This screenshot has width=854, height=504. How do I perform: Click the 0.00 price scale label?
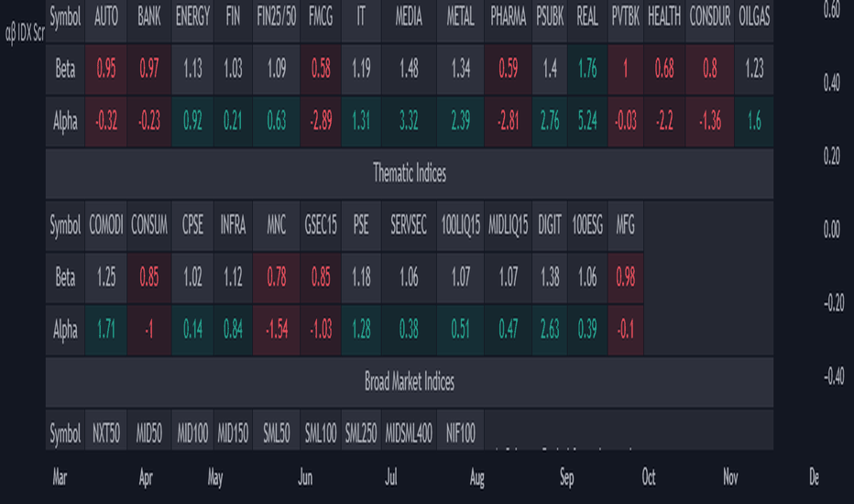click(832, 229)
